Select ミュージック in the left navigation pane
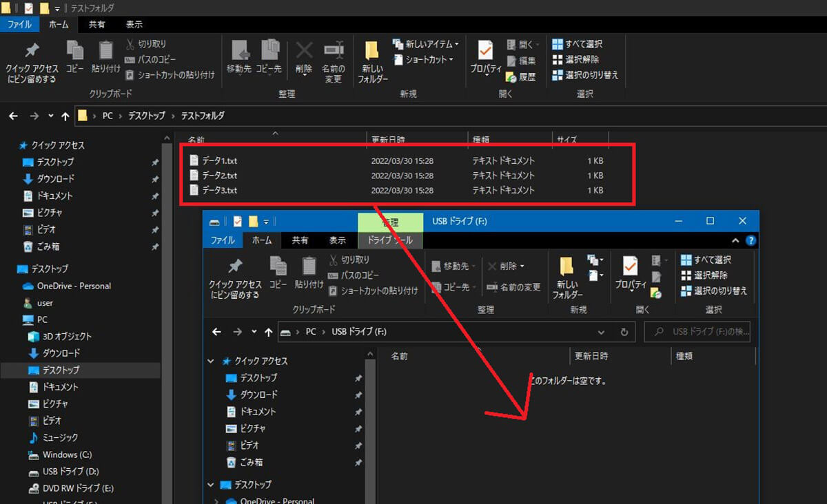Image resolution: width=827 pixels, height=504 pixels. click(x=61, y=438)
